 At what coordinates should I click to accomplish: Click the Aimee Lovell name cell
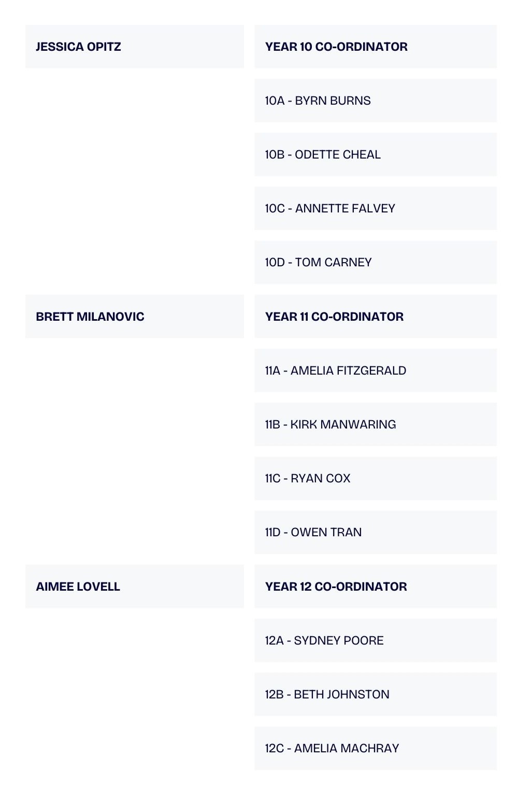click(134, 587)
